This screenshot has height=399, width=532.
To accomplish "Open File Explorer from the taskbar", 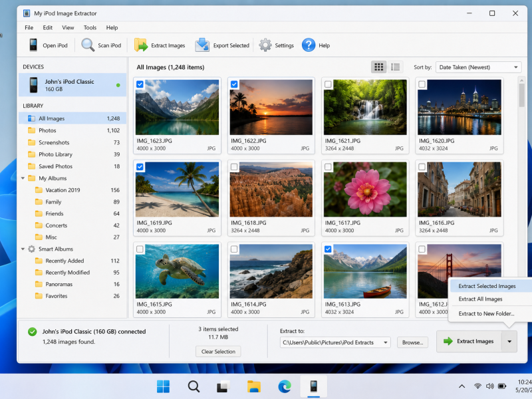I will click(x=254, y=386).
